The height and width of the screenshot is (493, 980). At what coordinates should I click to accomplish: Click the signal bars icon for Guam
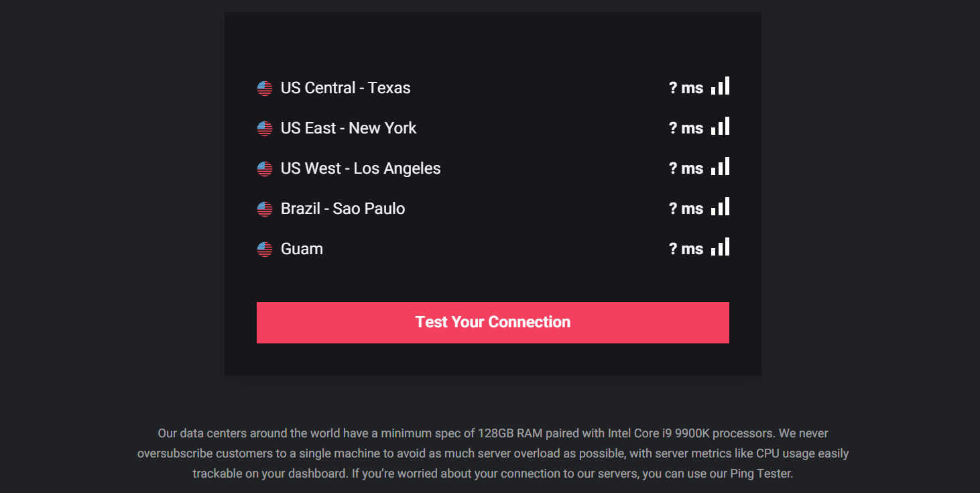(x=721, y=247)
